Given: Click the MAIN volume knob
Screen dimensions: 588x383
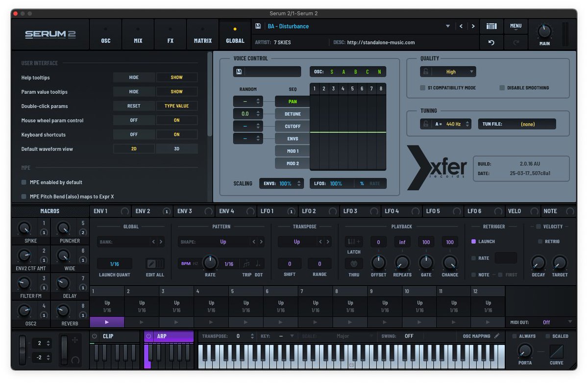Looking at the screenshot, I should pyautogui.click(x=544, y=31).
